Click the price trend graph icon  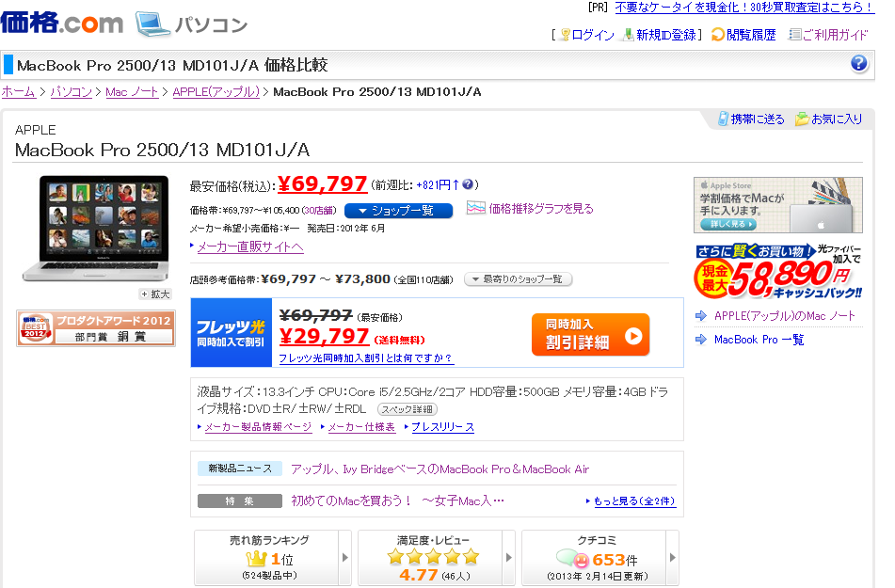tap(476, 208)
